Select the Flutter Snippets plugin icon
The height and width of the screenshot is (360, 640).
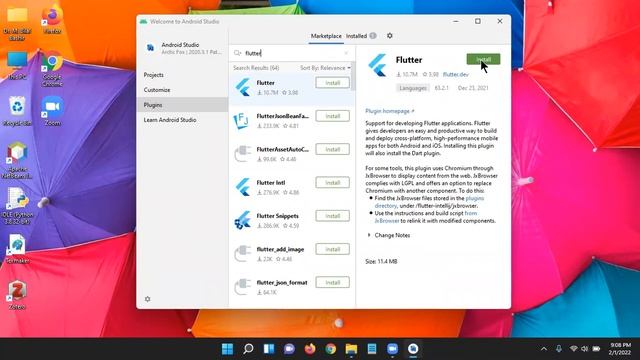click(242, 220)
